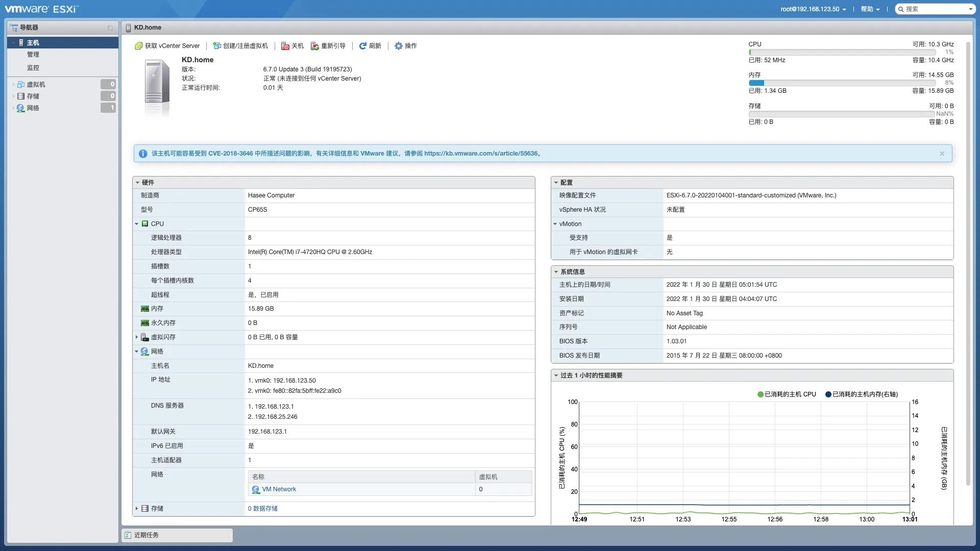
Task: Open the VM Network link
Action: [x=279, y=489]
